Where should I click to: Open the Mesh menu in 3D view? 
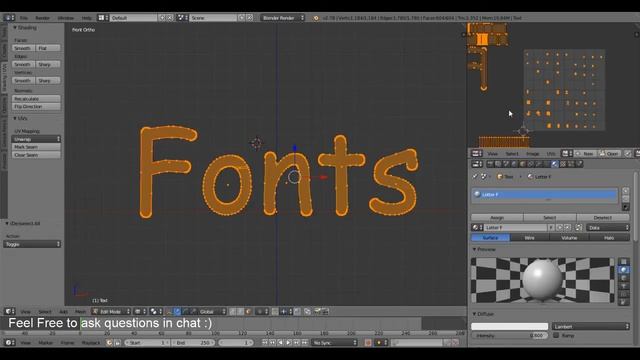tap(80, 311)
